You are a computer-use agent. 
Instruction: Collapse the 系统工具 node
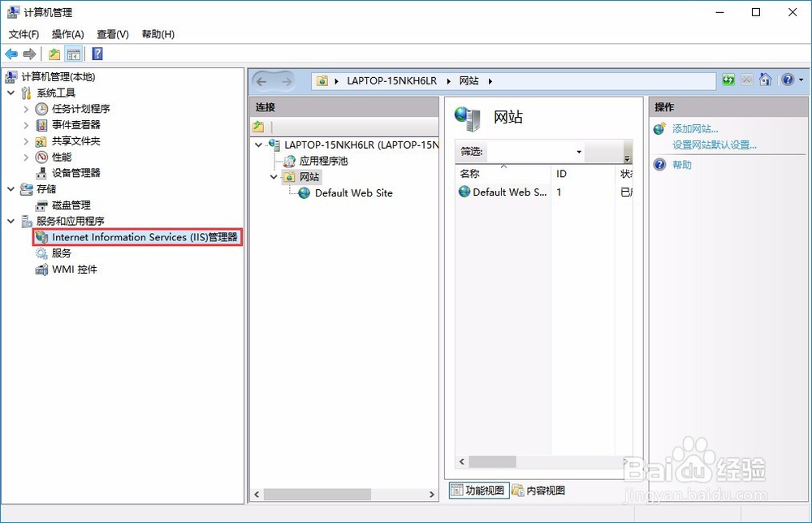(11, 93)
